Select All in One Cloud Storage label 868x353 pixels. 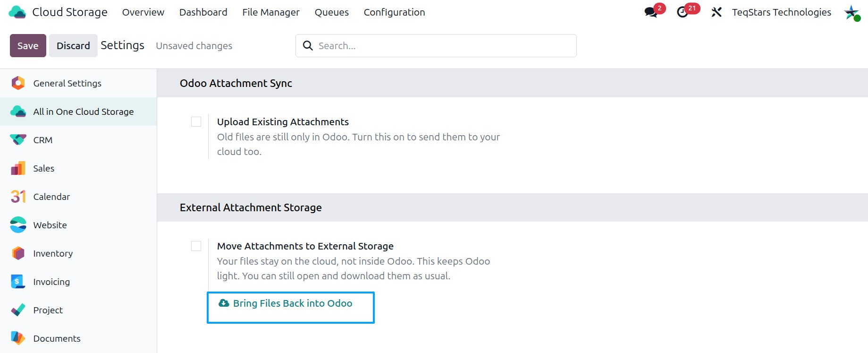click(x=84, y=112)
